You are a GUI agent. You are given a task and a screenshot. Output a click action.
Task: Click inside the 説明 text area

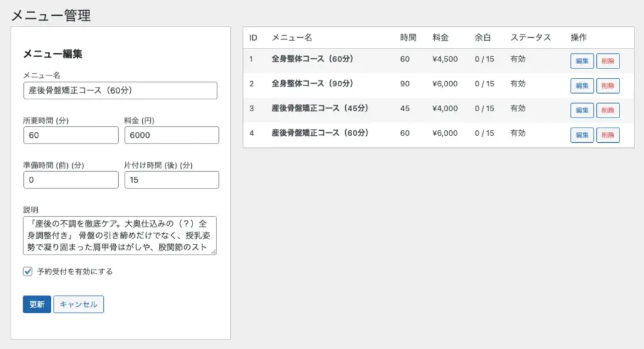(119, 235)
